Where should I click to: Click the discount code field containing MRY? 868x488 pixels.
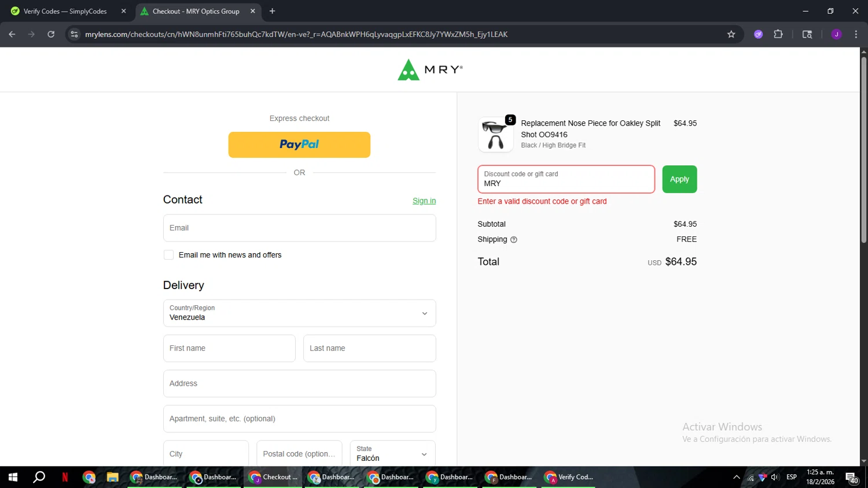pos(566,179)
